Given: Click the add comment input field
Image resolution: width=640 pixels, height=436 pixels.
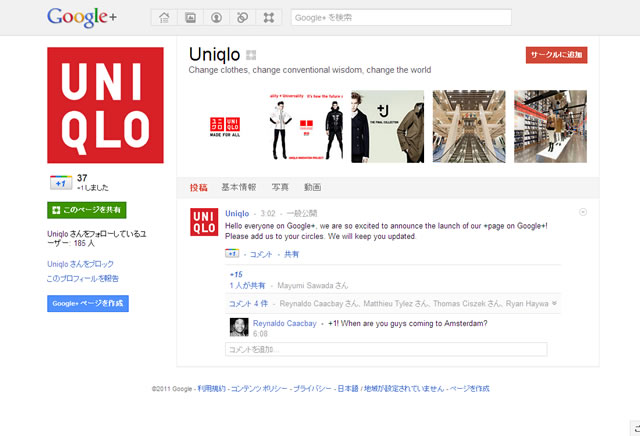Looking at the screenshot, I should click(x=386, y=349).
